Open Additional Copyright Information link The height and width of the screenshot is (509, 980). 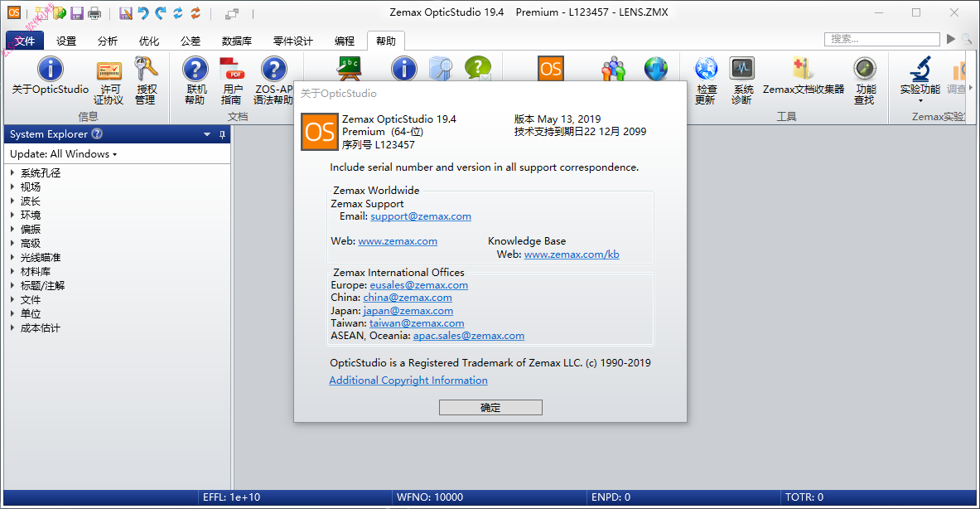point(408,381)
